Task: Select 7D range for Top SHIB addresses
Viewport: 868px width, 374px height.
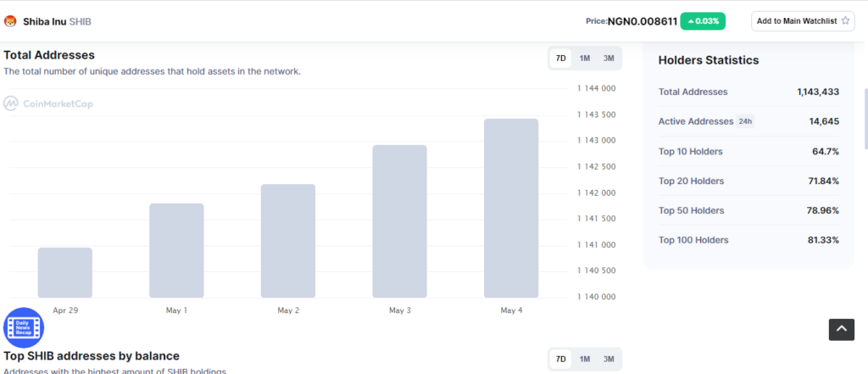Action: [x=561, y=359]
